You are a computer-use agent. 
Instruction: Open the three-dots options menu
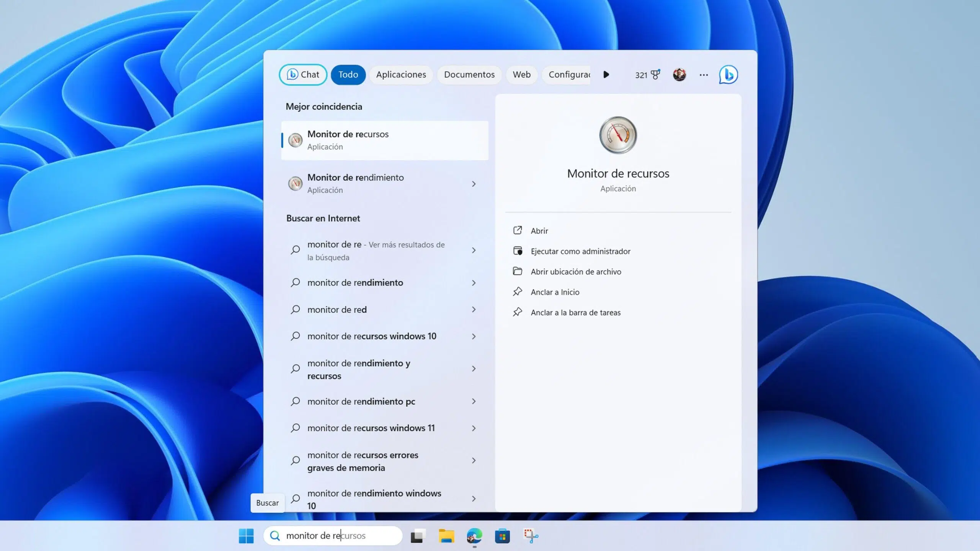(703, 75)
